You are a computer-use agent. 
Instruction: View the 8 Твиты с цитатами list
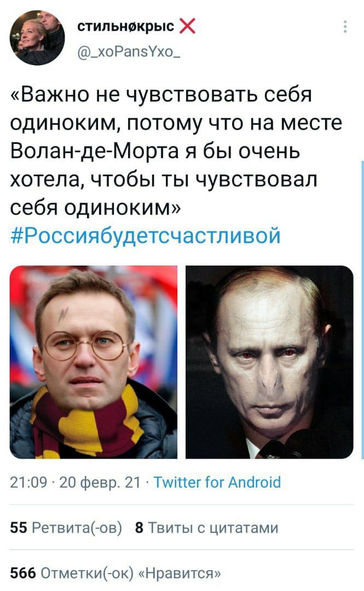(x=207, y=528)
